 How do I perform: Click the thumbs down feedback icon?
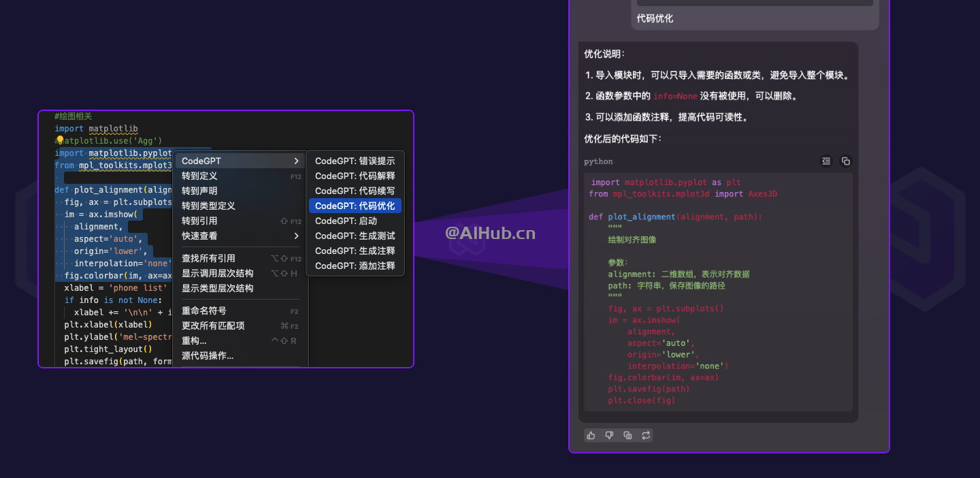click(x=609, y=435)
